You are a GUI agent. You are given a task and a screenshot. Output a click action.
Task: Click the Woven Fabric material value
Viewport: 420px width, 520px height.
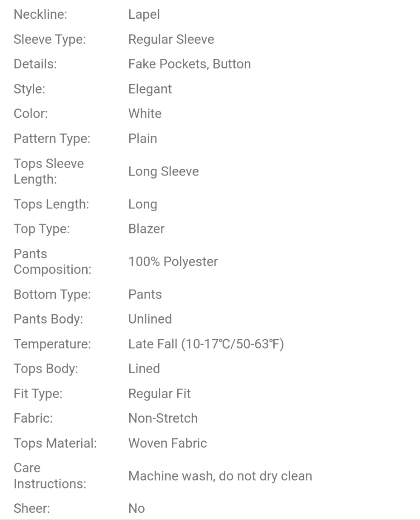coord(167,443)
